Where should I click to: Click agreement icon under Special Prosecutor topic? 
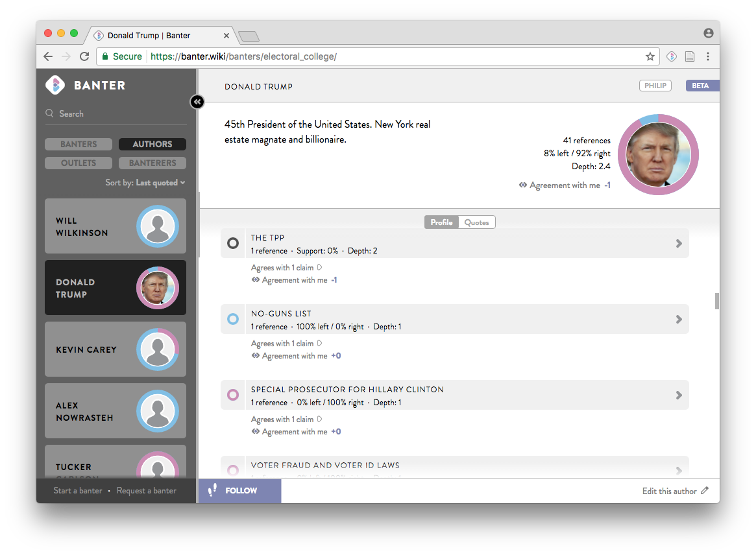[256, 431]
